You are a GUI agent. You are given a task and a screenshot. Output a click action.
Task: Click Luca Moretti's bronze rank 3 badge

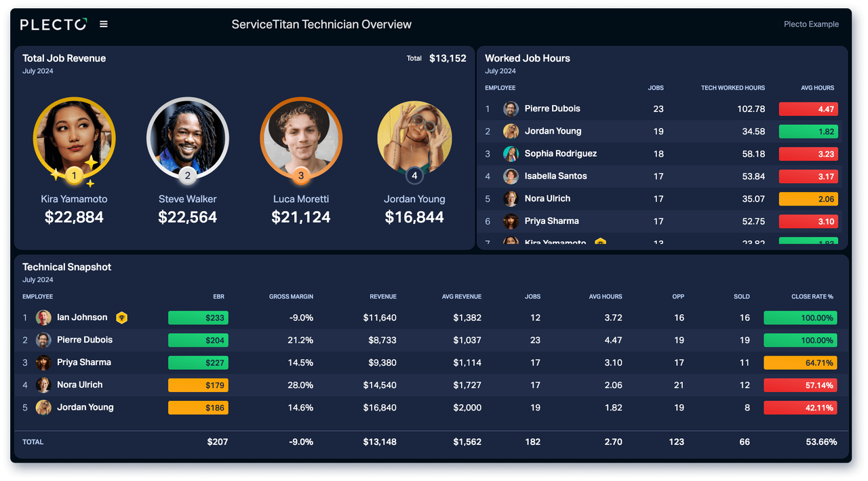301,176
